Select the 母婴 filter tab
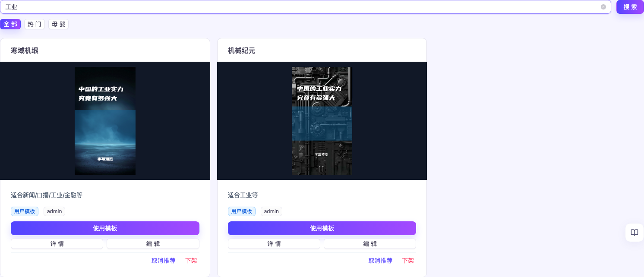 pyautogui.click(x=58, y=24)
